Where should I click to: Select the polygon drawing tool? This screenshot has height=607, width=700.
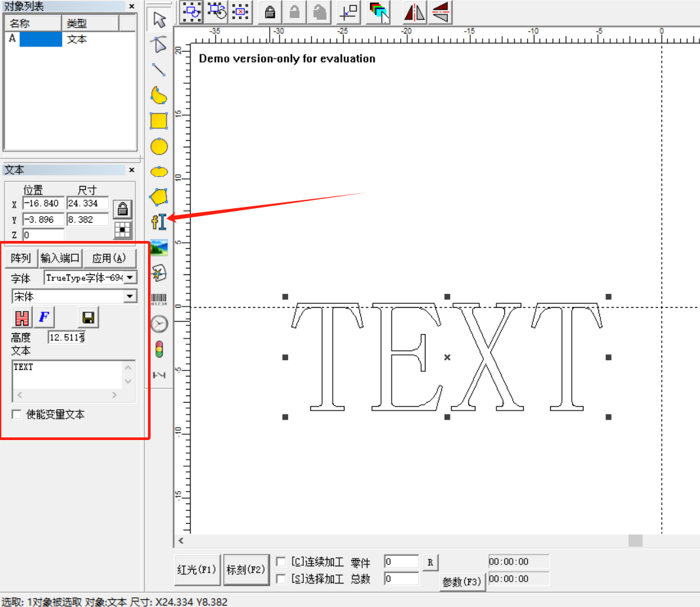click(x=159, y=197)
